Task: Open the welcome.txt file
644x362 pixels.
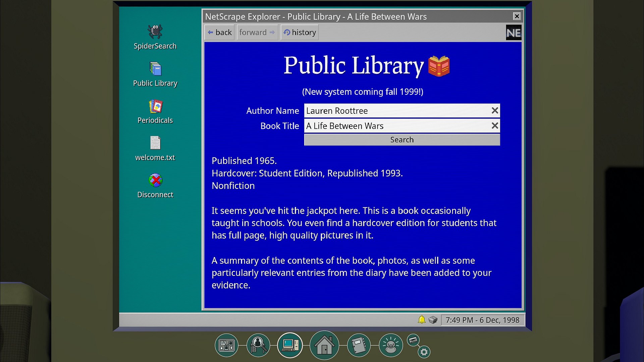Action: tap(155, 144)
